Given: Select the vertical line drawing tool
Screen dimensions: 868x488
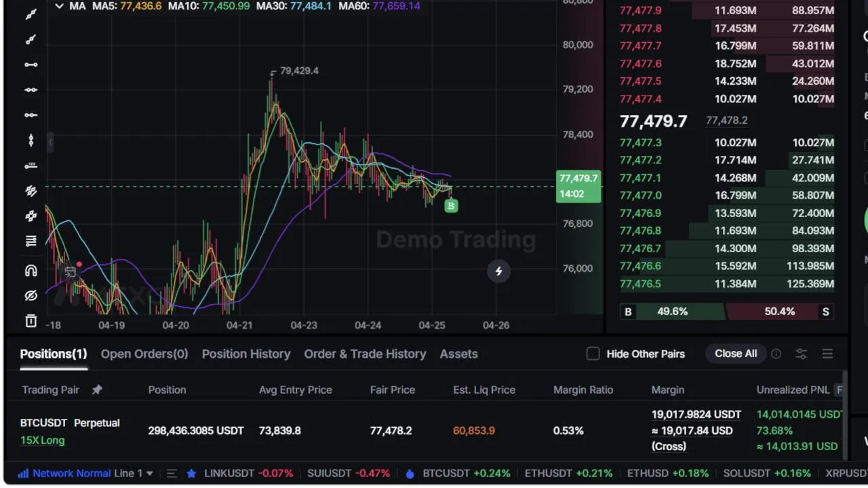Looking at the screenshot, I should click(31, 140).
